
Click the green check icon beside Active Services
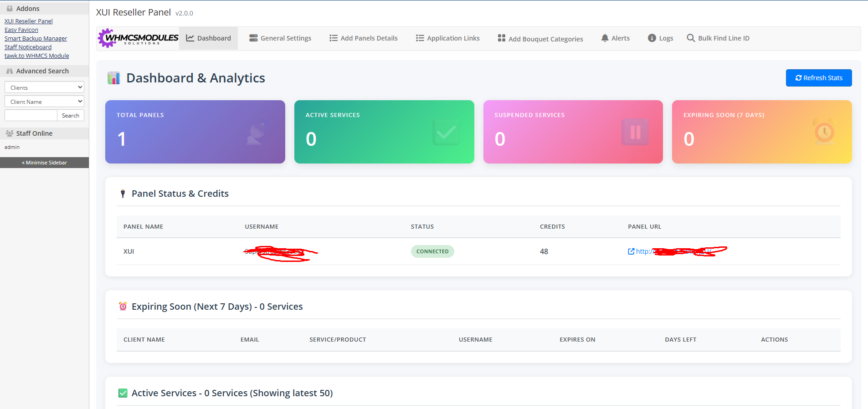pos(123,393)
